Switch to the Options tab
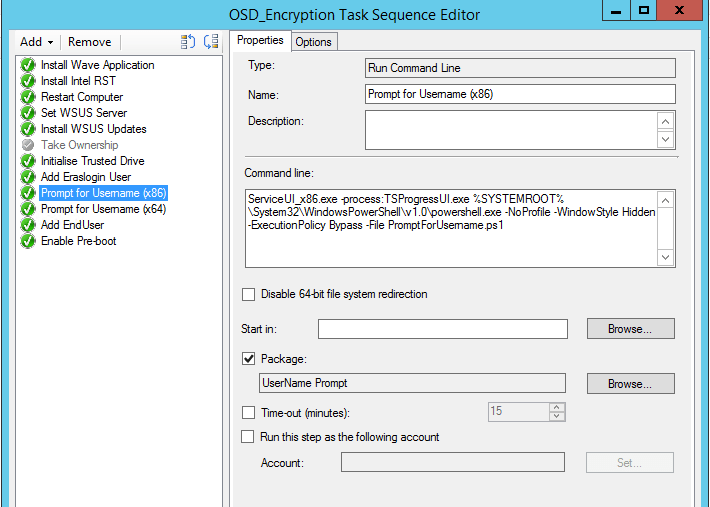 pos(313,41)
